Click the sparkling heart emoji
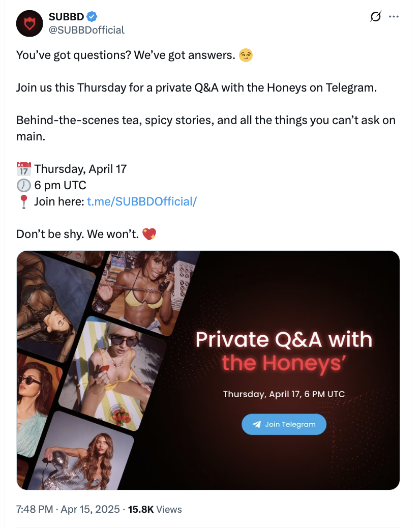The height and width of the screenshot is (528, 420). point(149,234)
